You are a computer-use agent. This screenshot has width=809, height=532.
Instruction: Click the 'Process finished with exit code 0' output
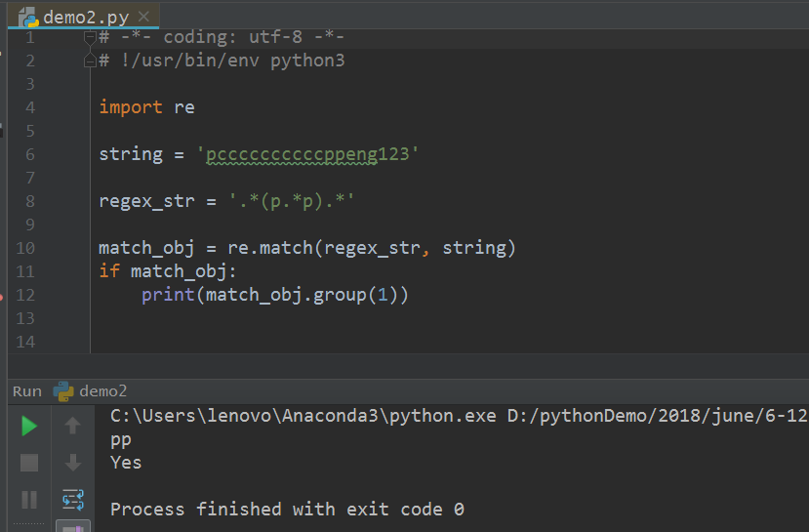point(287,510)
